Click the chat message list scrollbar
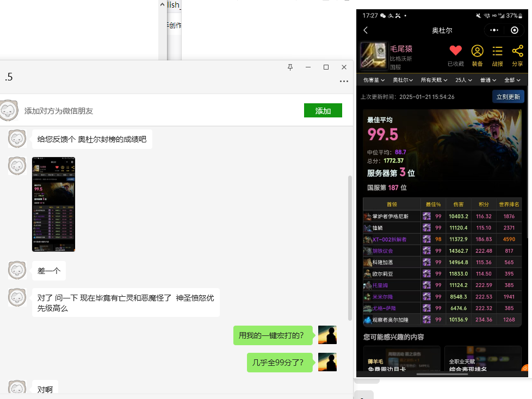The height and width of the screenshot is (399, 532). pos(350,245)
